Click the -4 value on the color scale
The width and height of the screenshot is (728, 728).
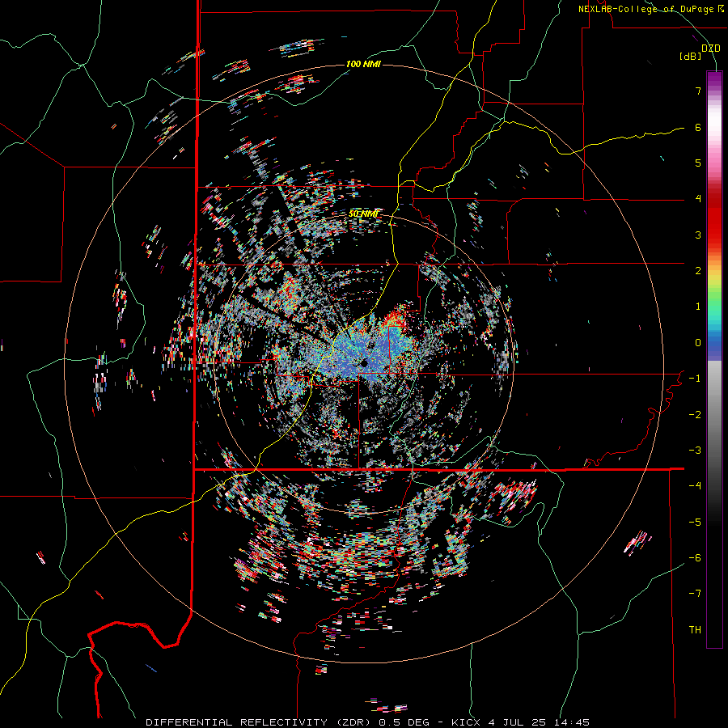tap(695, 486)
